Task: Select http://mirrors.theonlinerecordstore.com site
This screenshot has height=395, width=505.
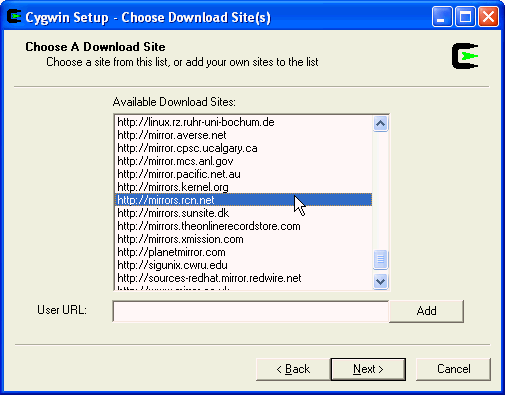Action: click(x=243, y=226)
